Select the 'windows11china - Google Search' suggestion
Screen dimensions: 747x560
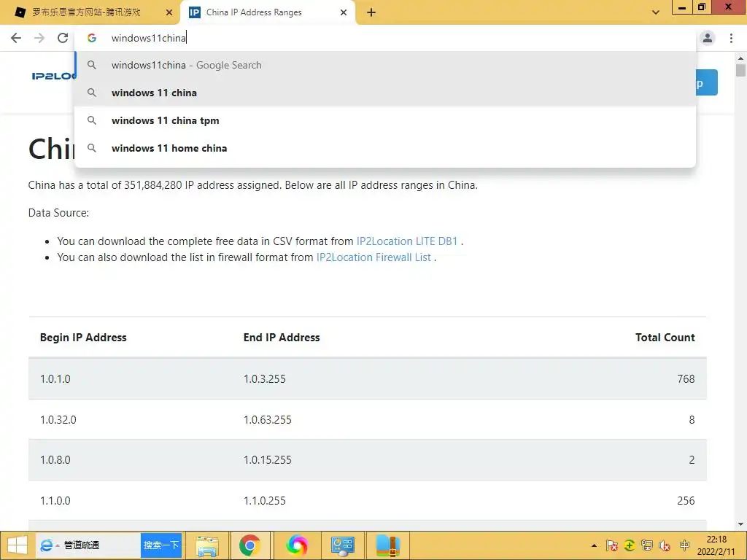[x=385, y=65]
